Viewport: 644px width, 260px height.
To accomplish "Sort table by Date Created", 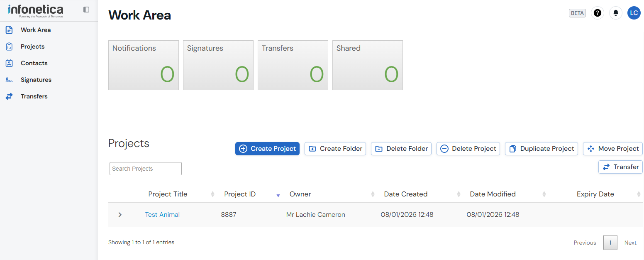I will (x=405, y=194).
